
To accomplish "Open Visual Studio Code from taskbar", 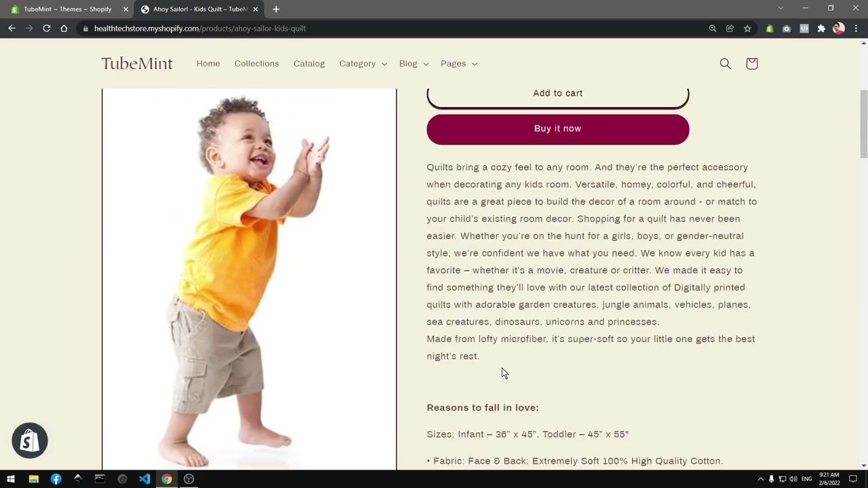I will pyautogui.click(x=144, y=479).
